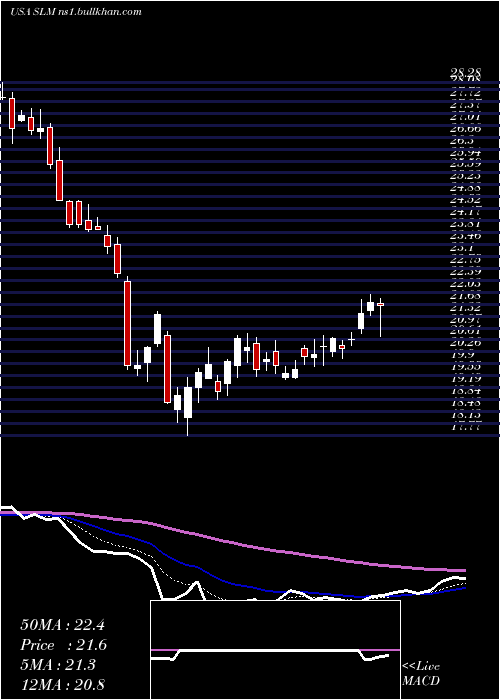Viewport: 500px width, 700px height.
Task: Click the 26.66 price axis label
Action: 465,129
